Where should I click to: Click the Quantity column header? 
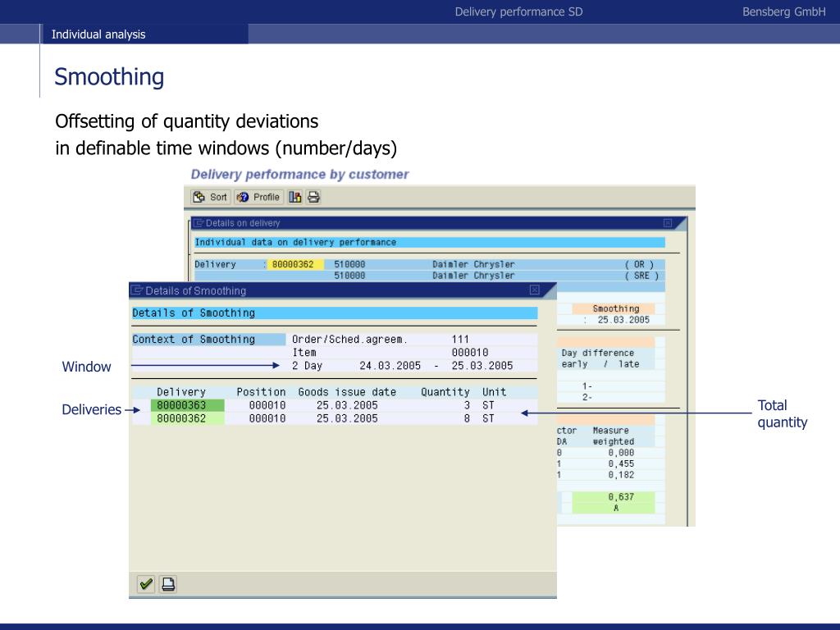pos(445,392)
